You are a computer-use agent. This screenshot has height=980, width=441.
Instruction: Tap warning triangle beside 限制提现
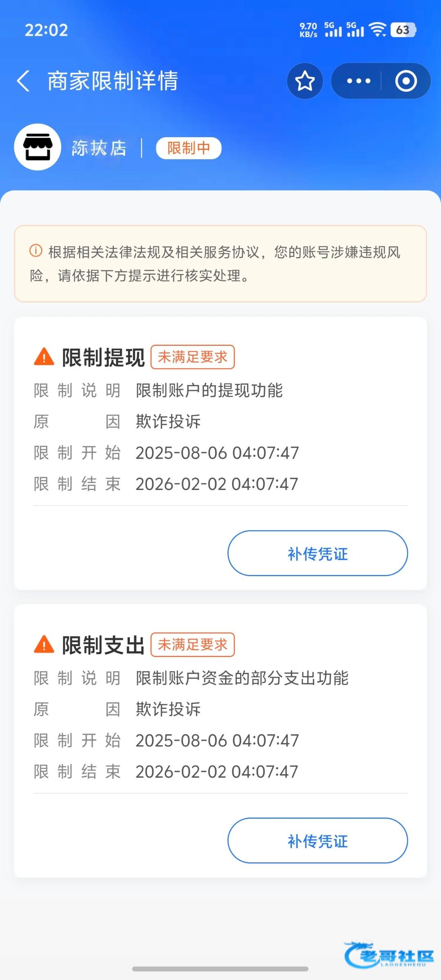coord(44,357)
